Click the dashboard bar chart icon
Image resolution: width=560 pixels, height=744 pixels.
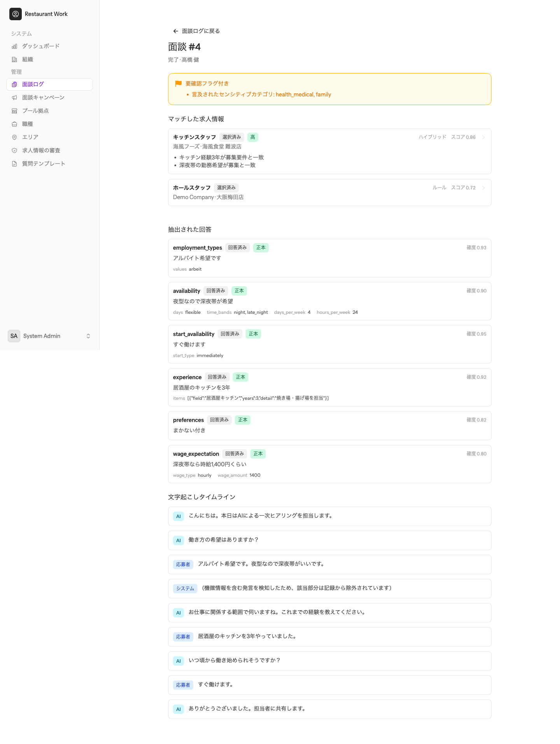[x=14, y=46]
